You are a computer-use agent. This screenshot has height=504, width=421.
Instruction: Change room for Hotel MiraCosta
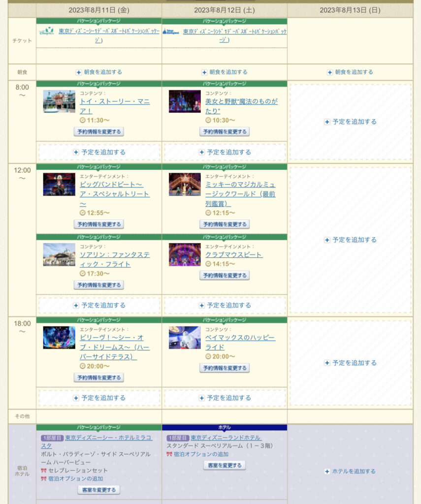click(x=99, y=490)
